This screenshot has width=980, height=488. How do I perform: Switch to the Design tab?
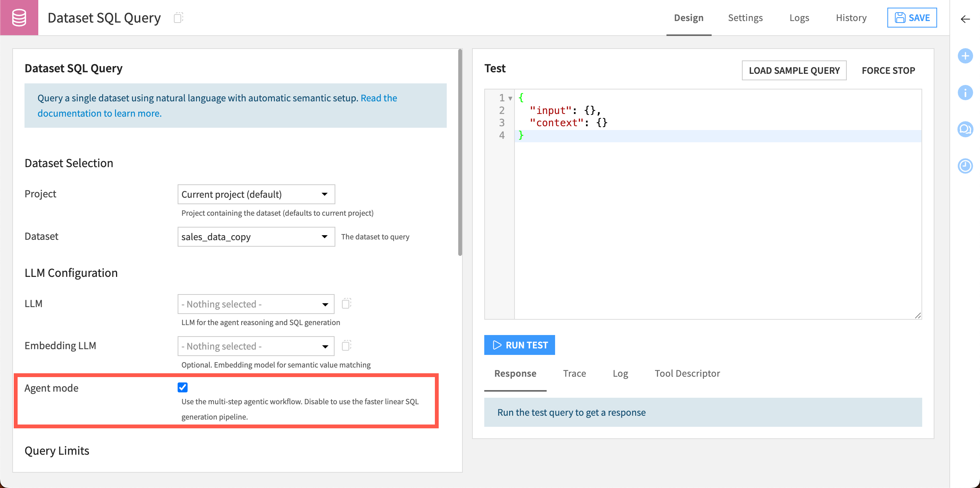pyautogui.click(x=689, y=18)
